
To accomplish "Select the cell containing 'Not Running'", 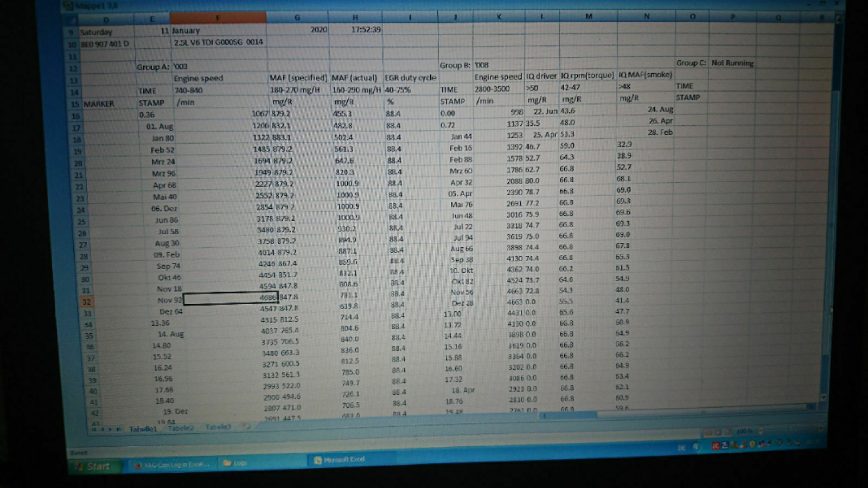I will 732,63.
